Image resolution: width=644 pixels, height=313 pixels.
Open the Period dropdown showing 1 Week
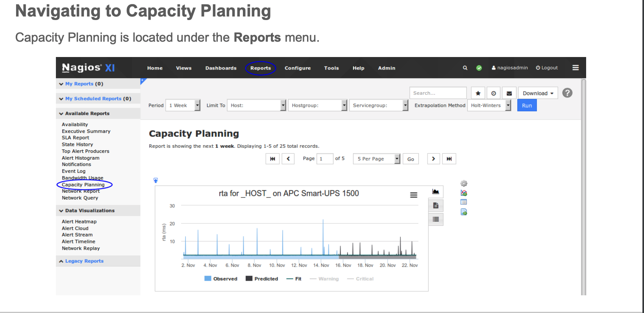(x=183, y=105)
